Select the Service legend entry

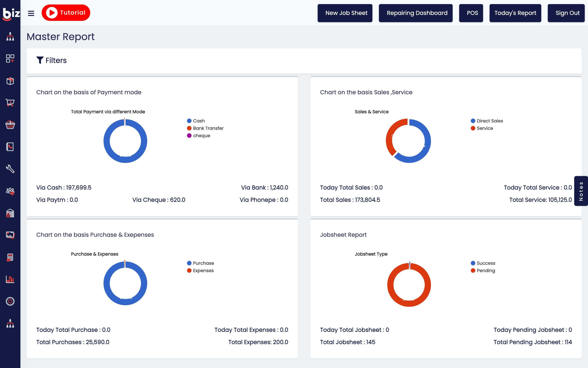coord(482,128)
